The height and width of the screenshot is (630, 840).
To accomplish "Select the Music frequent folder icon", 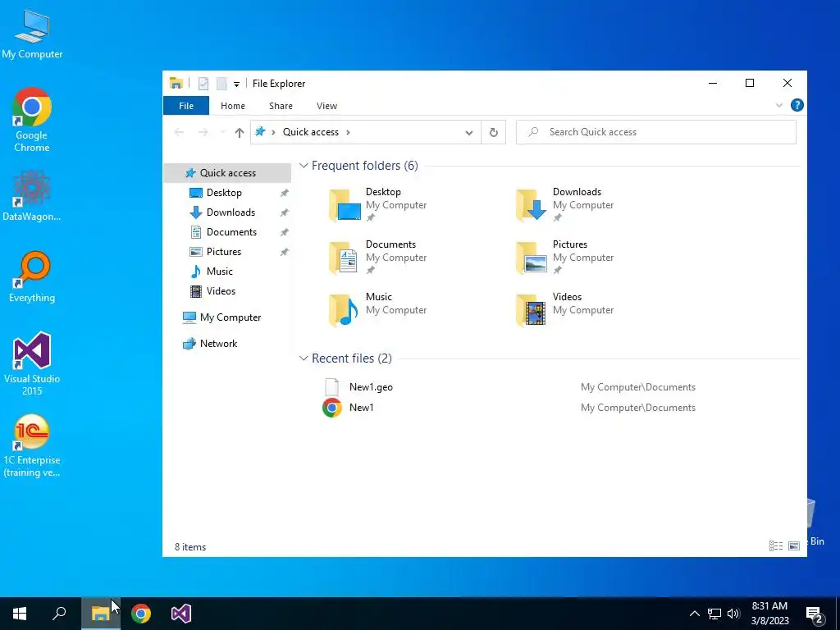I will [x=344, y=309].
